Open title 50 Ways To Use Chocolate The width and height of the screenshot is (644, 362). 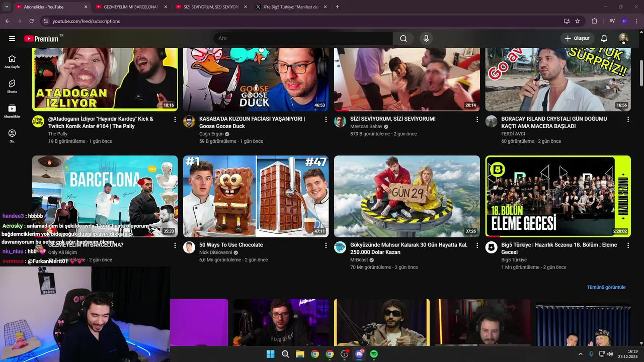[231, 245]
